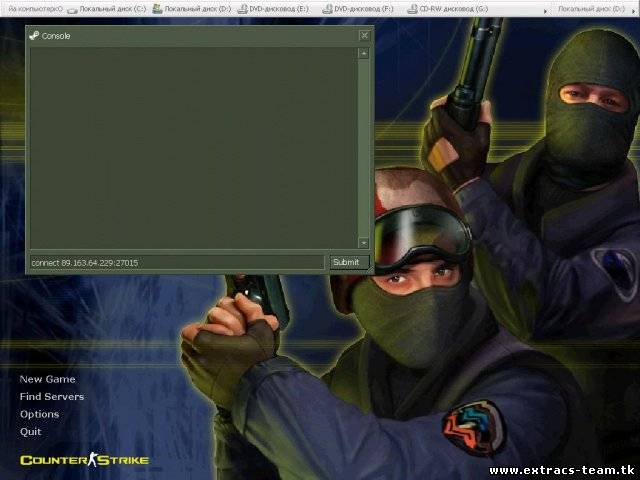640x480 pixels.
Task: Click the Counter-Strike logo
Action: (84, 460)
